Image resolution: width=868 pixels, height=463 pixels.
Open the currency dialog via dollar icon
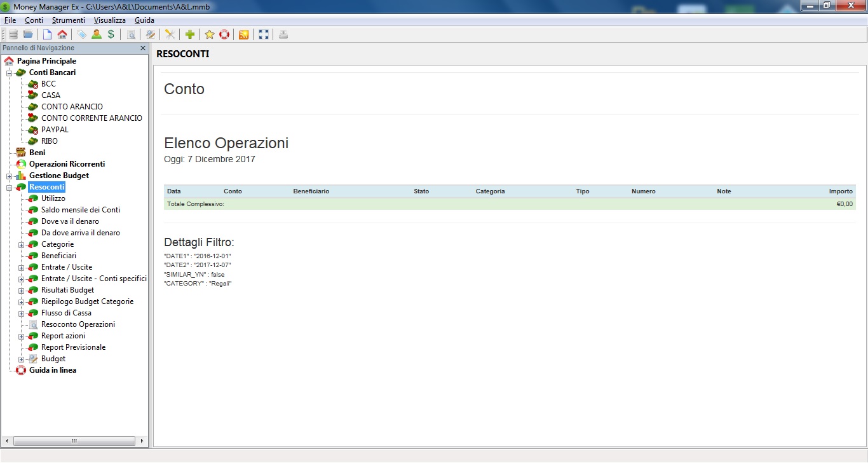pyautogui.click(x=111, y=34)
